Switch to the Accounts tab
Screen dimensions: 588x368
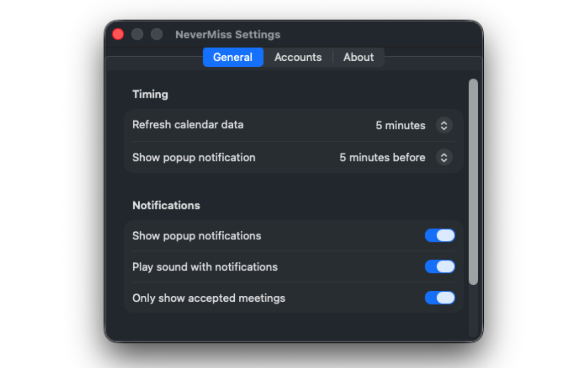(298, 57)
